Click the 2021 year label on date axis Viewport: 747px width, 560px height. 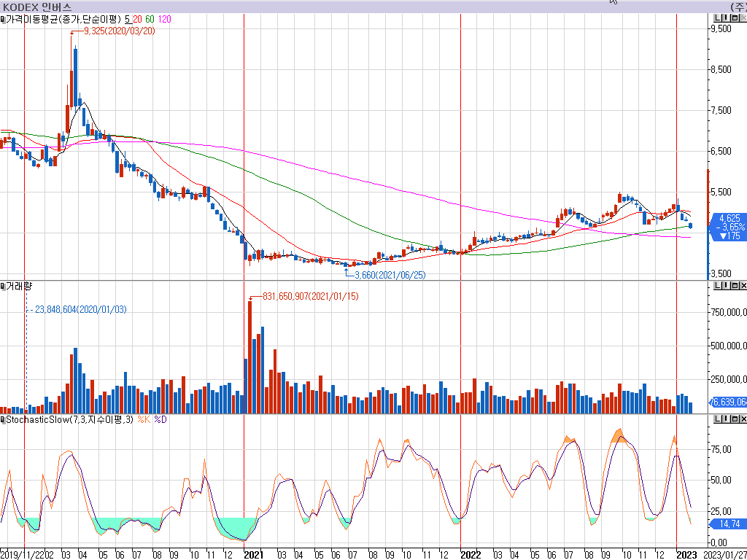pos(253,555)
